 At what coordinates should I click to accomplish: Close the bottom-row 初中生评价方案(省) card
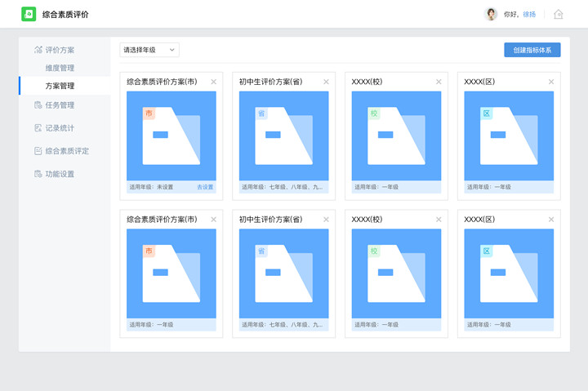click(x=326, y=220)
